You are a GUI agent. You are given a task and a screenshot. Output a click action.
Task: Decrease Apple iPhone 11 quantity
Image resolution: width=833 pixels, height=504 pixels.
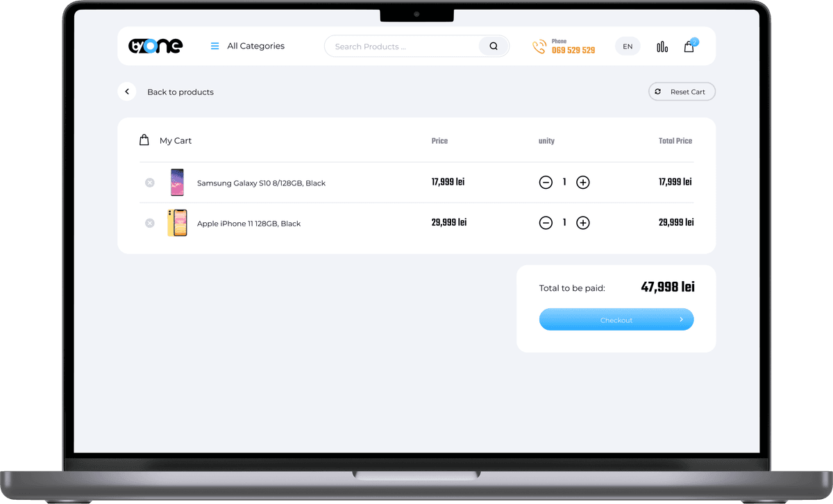[546, 223]
